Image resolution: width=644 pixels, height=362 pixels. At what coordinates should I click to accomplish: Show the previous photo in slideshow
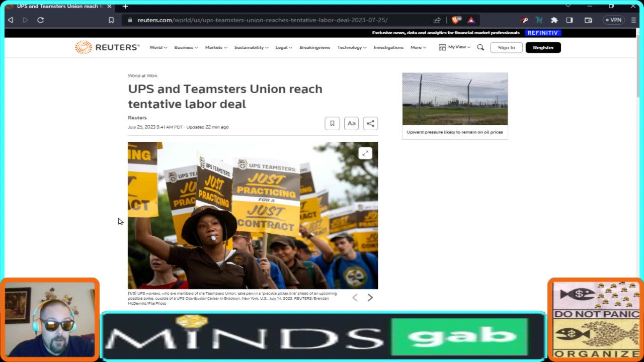point(355,298)
